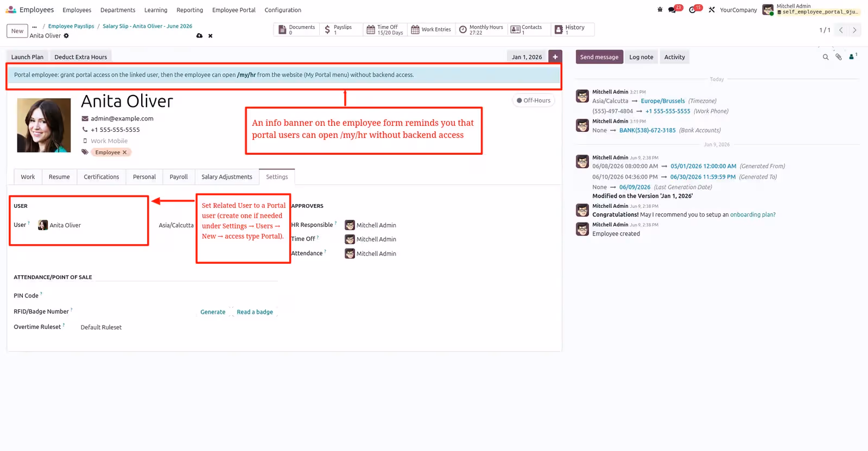Open the Reporting menu
This screenshot has width=868, height=451.
[189, 10]
